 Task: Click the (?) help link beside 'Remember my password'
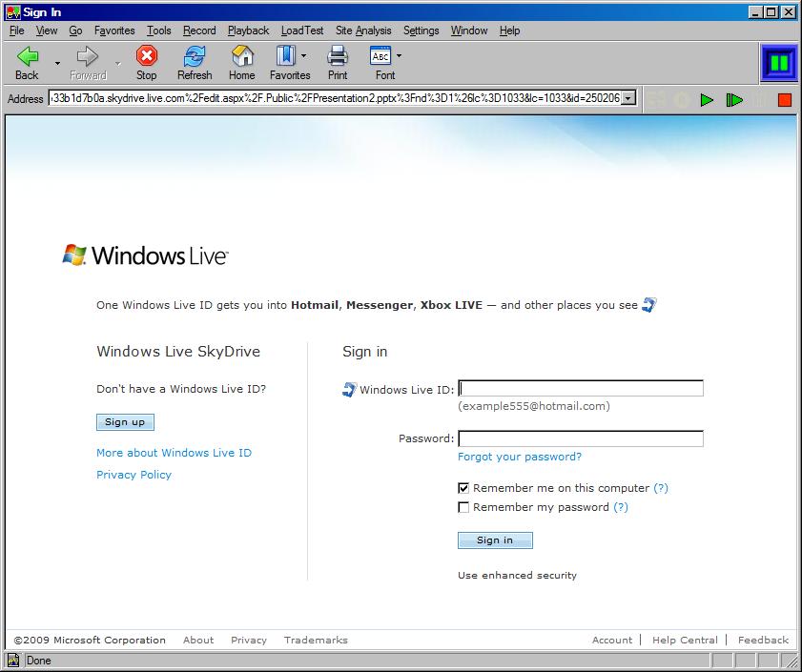(x=621, y=507)
